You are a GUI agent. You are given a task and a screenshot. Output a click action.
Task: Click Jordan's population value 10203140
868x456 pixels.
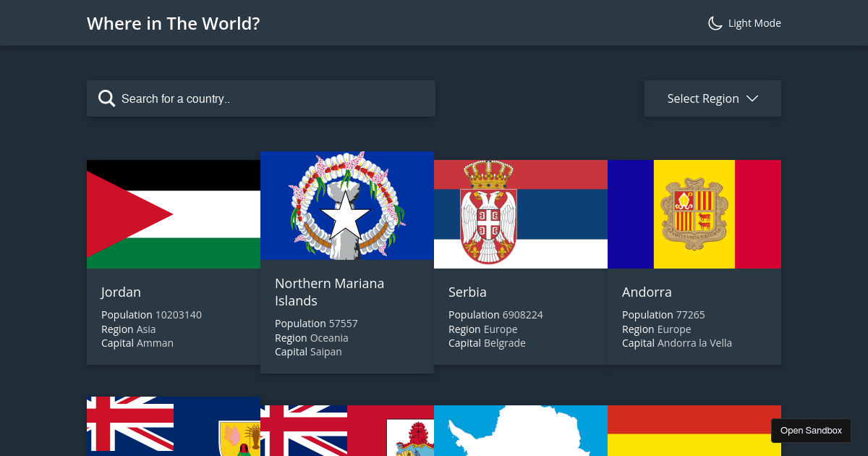[x=179, y=315]
